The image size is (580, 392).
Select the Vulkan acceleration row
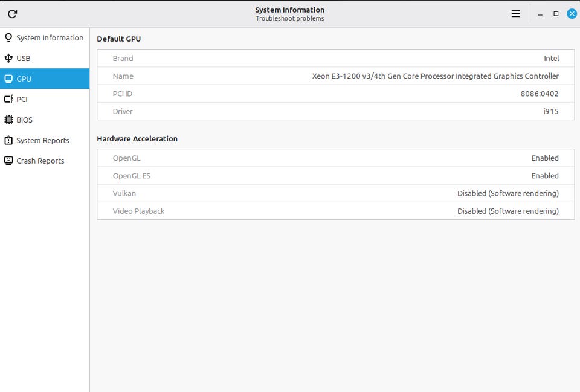point(335,193)
